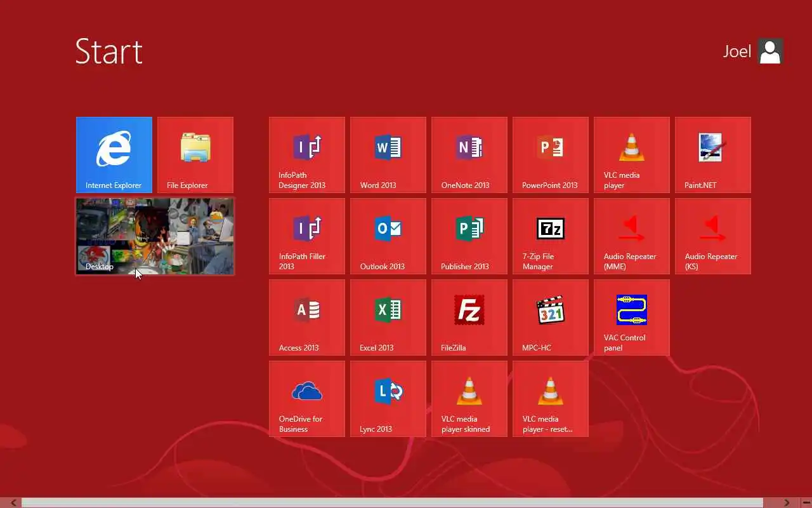This screenshot has height=508, width=812.
Task: Launch VLC media player skinned
Action: click(469, 399)
